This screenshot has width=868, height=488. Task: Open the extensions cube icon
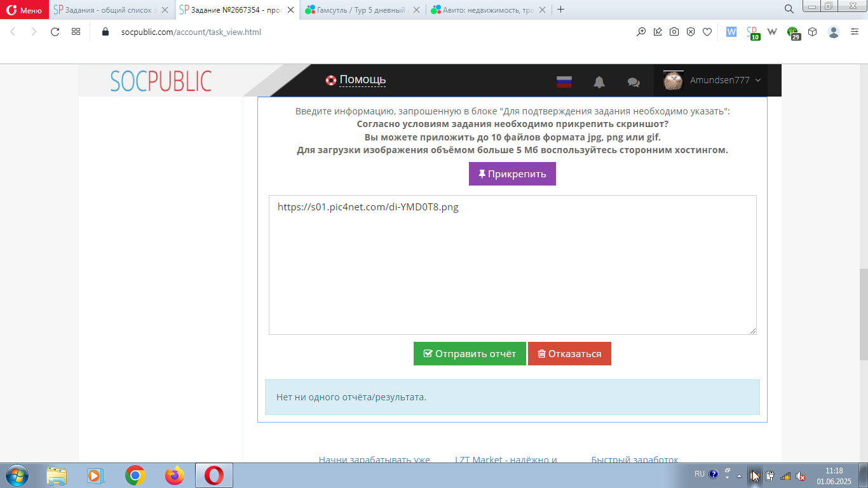pyautogui.click(x=813, y=32)
